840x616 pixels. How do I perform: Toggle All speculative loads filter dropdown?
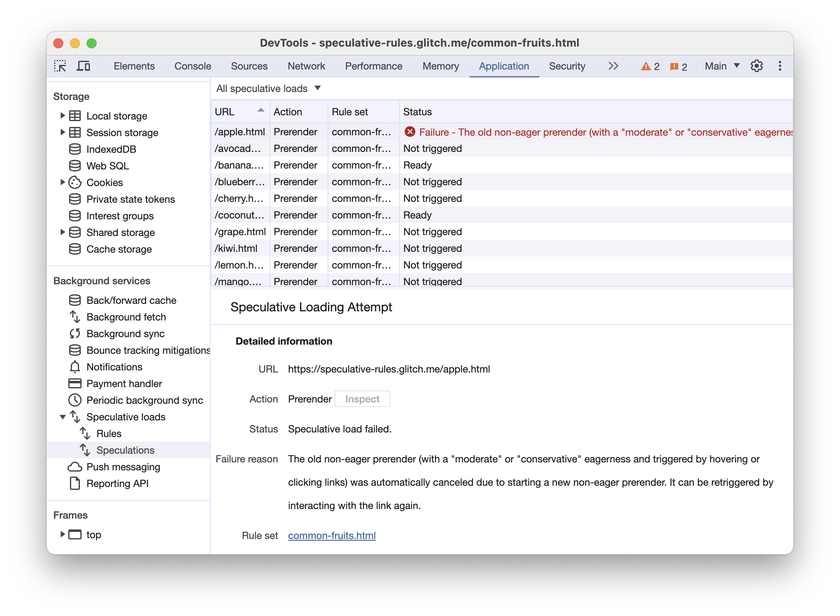click(268, 89)
